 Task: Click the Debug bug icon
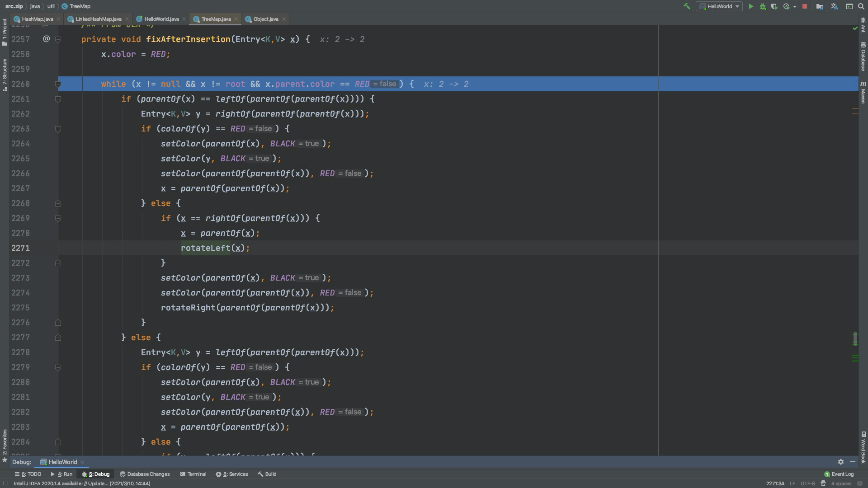tap(763, 6)
